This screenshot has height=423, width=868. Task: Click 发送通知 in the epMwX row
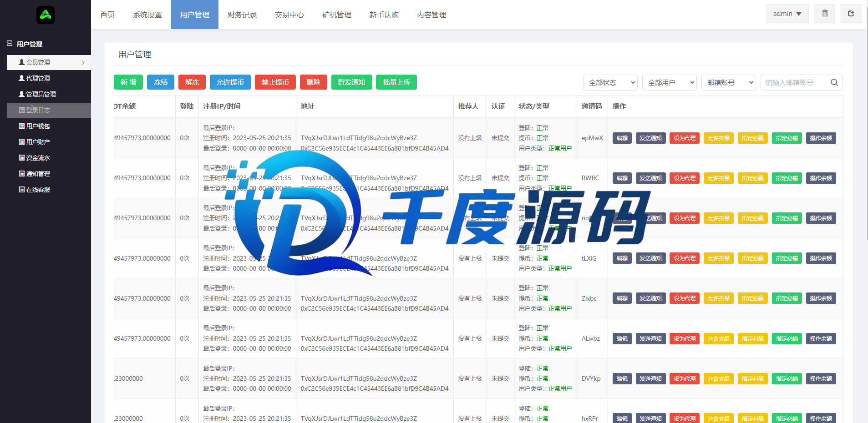650,138
